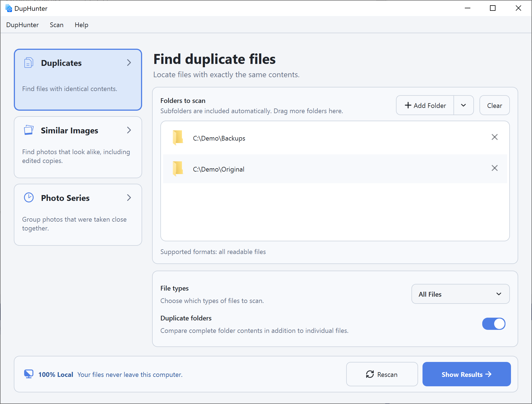Click the Similar Images photo icon
This screenshot has width=532, height=404.
click(x=29, y=130)
